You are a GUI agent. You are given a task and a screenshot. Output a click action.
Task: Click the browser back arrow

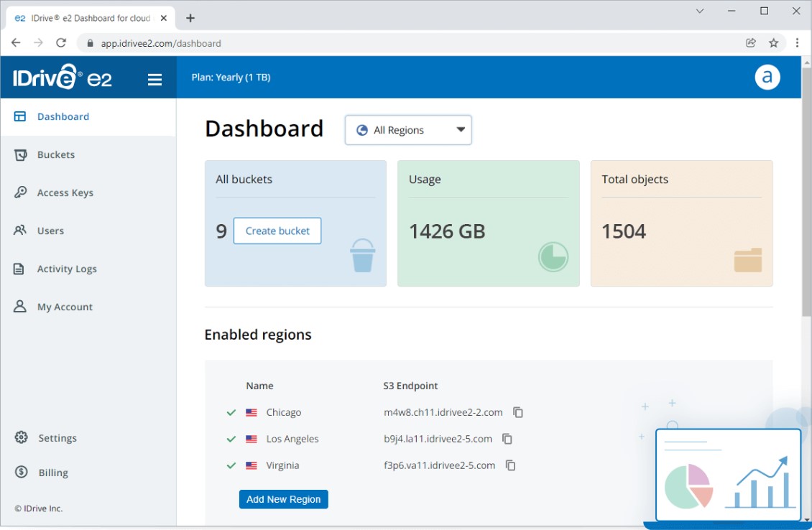pos(16,43)
